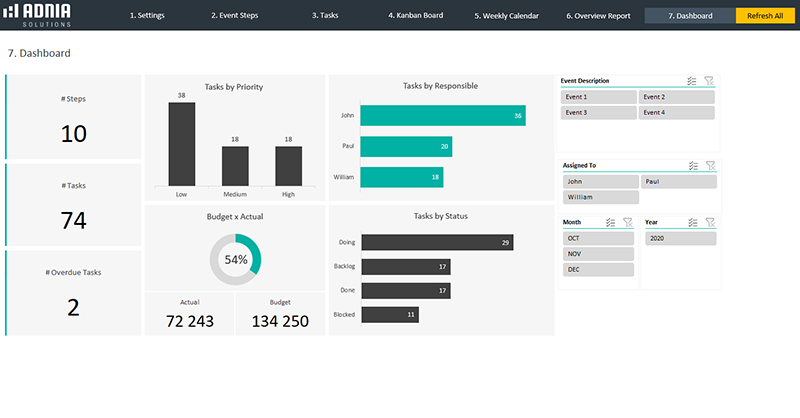Filter by Event 4 in slicer
The width and height of the screenshot is (800, 418).
677,112
